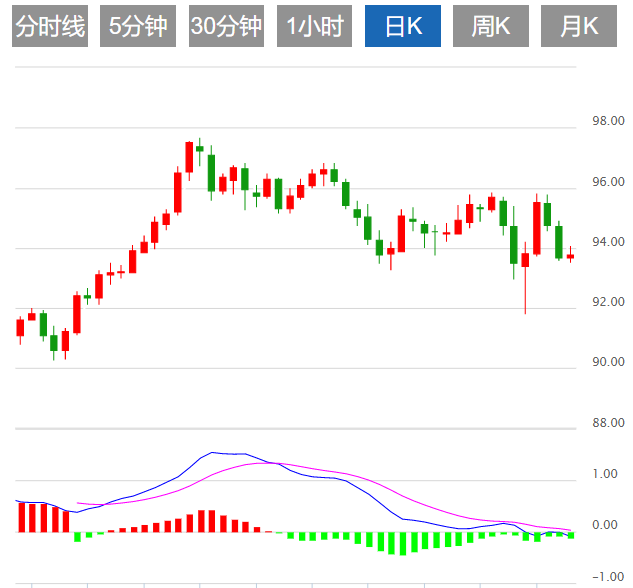The width and height of the screenshot is (633, 588).
Task: Switch to 周K weekly chart tab
Action: pyautogui.click(x=491, y=26)
